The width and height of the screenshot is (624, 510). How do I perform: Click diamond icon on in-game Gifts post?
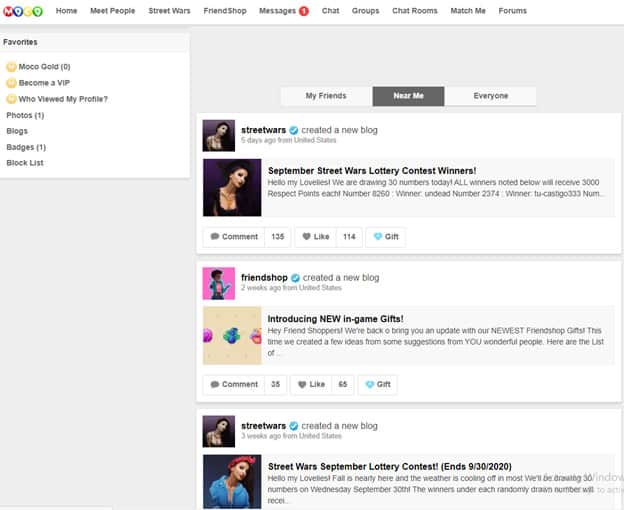370,384
